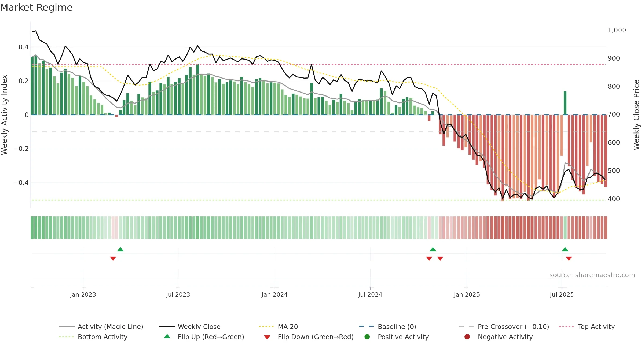The height and width of the screenshot is (362, 644).
Task: Click the green flip-up marker near Jul 2025
Action: coord(565,249)
